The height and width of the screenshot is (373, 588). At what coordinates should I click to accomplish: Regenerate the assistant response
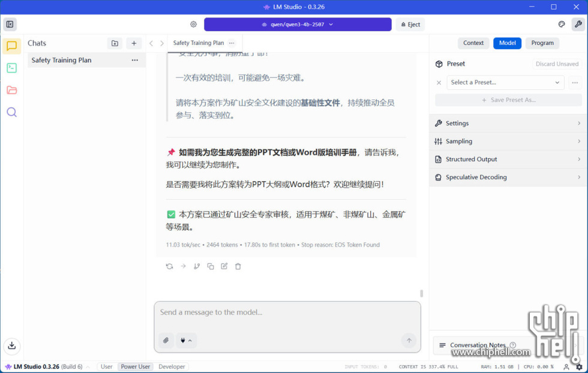click(169, 266)
